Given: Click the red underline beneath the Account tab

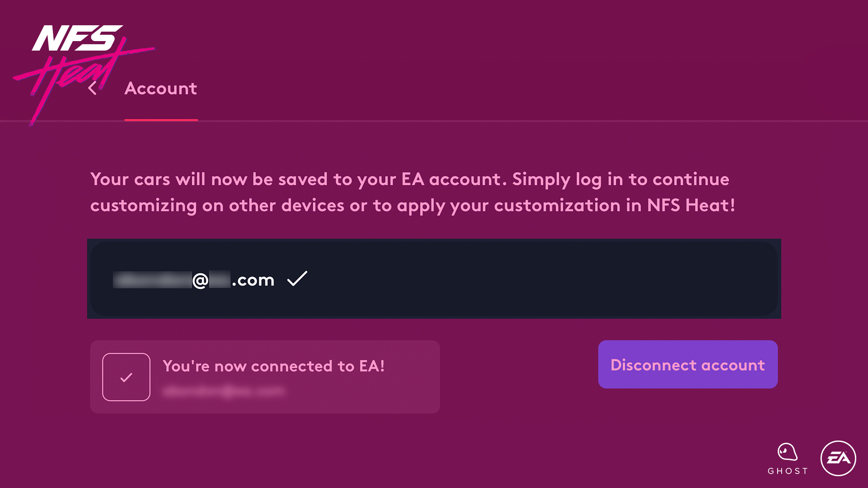Looking at the screenshot, I should point(161,120).
